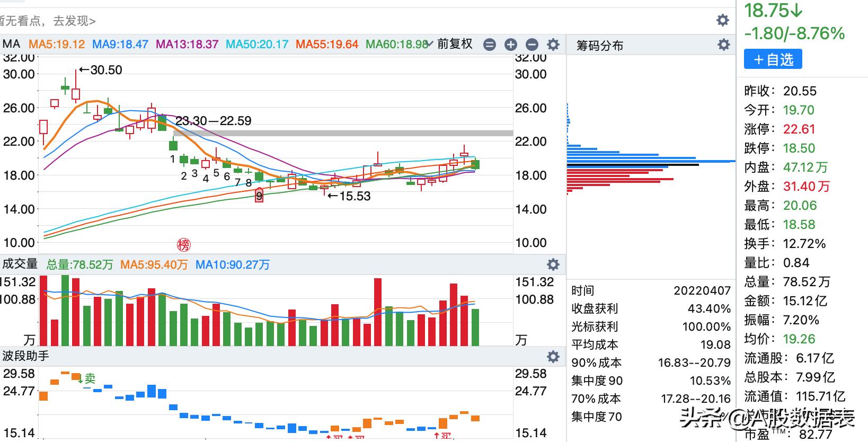Viewport: 868px width, 442px height.
Task: Click the grey gap zone band
Action: pyautogui.click(x=343, y=134)
